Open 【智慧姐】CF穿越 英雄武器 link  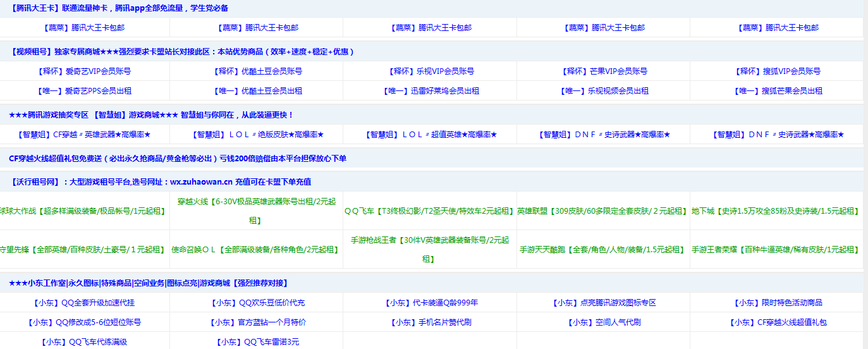pyautogui.click(x=85, y=135)
